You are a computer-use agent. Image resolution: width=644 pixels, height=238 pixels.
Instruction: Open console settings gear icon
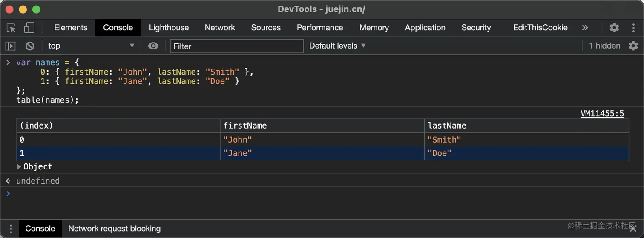click(x=633, y=46)
